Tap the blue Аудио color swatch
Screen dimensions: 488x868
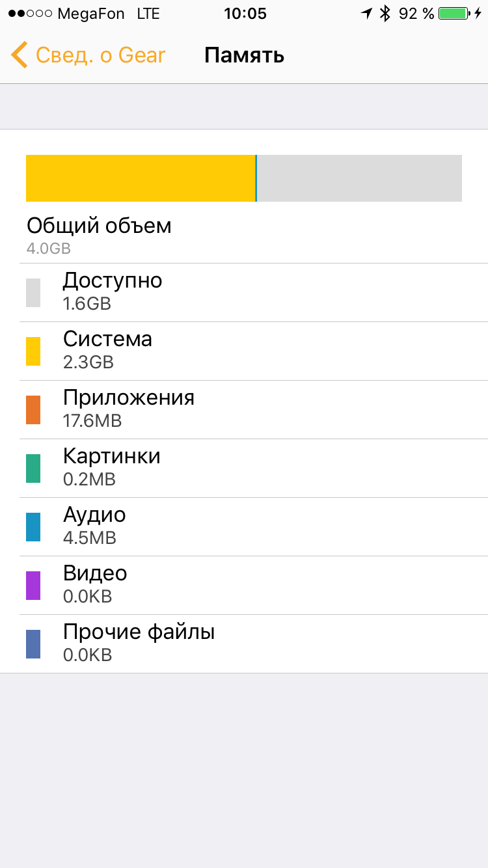point(33,527)
